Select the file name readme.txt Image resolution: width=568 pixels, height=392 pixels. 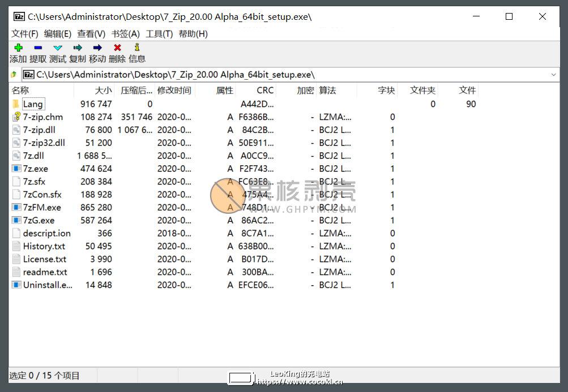click(45, 272)
